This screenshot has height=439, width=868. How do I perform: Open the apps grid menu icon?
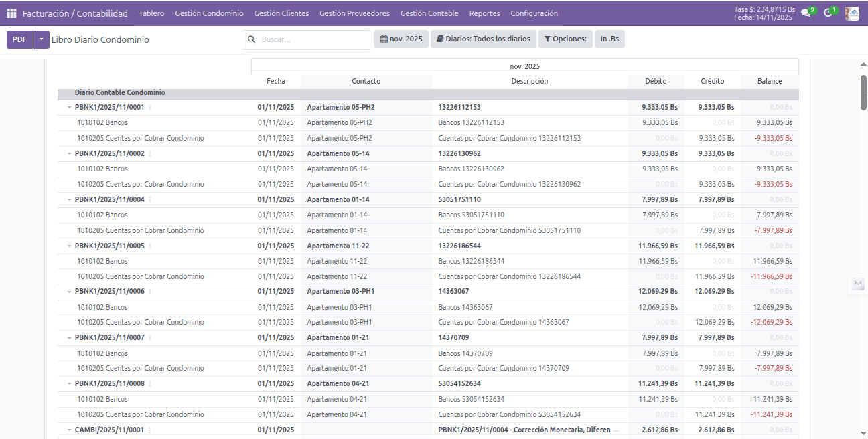[x=11, y=13]
